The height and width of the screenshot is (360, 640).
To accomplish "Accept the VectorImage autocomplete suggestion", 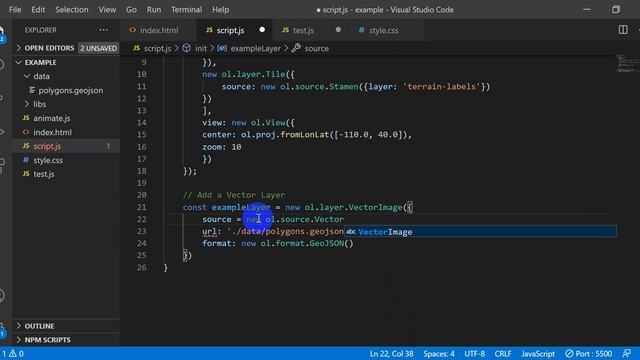I will click(x=480, y=232).
